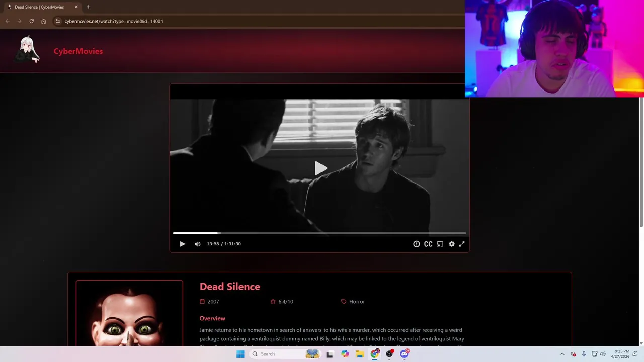Click the browser forward arrow
The image size is (644, 362).
19,21
